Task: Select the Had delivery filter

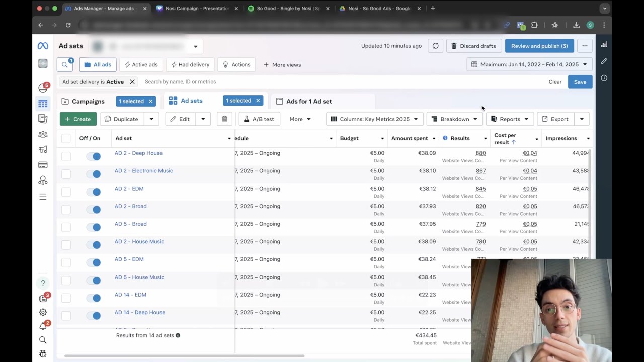Action: point(190,65)
